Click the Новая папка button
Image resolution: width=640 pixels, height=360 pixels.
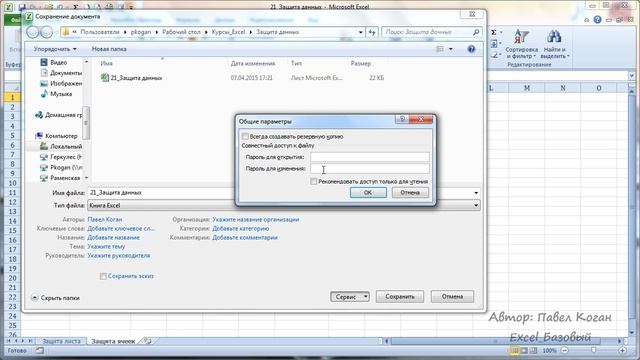(x=109, y=49)
